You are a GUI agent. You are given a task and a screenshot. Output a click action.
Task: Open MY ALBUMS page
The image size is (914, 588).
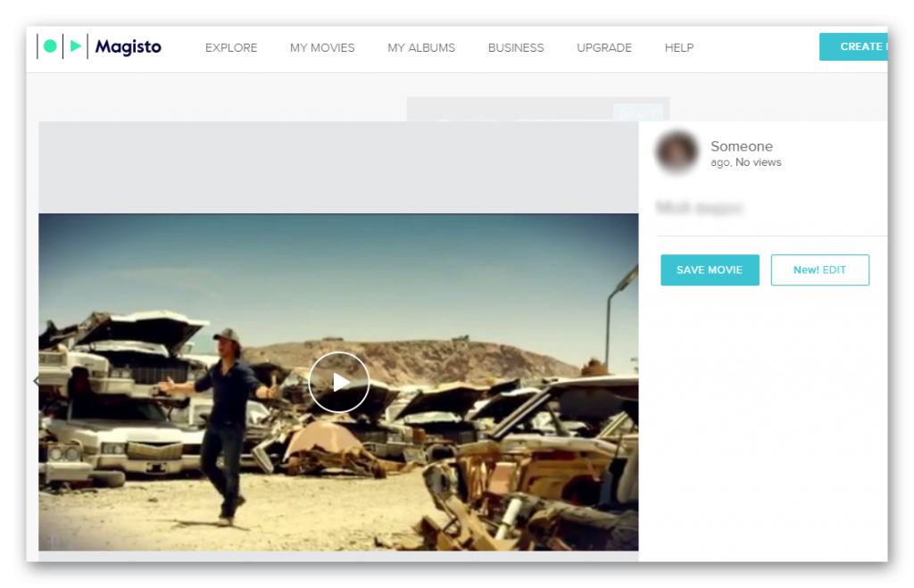pyautogui.click(x=421, y=48)
